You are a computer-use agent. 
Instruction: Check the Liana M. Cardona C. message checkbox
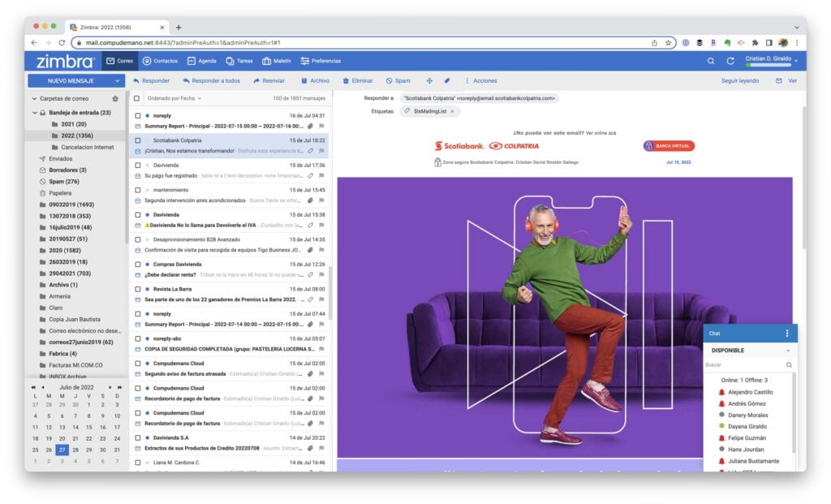tap(138, 463)
